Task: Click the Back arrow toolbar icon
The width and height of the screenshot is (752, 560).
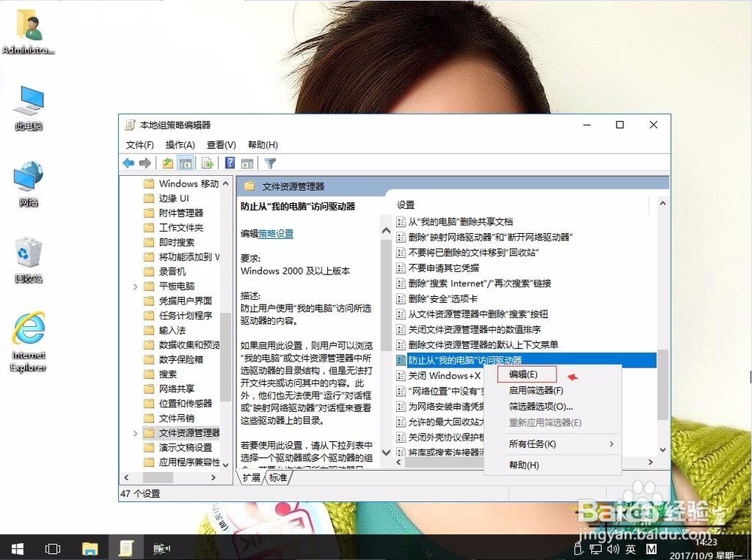Action: click(129, 164)
